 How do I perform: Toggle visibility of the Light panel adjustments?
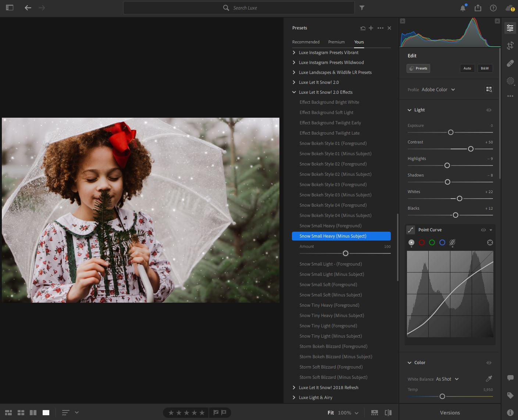(489, 110)
